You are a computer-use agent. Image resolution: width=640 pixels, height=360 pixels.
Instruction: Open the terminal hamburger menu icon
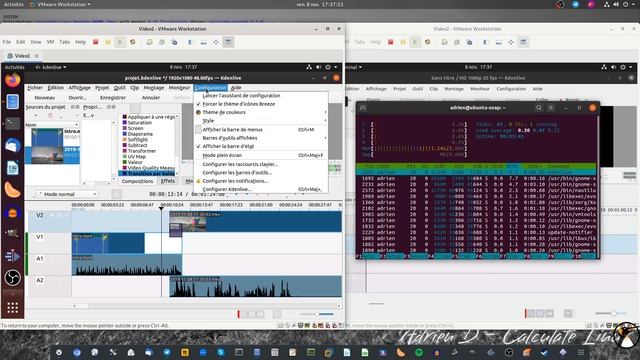tap(551, 108)
